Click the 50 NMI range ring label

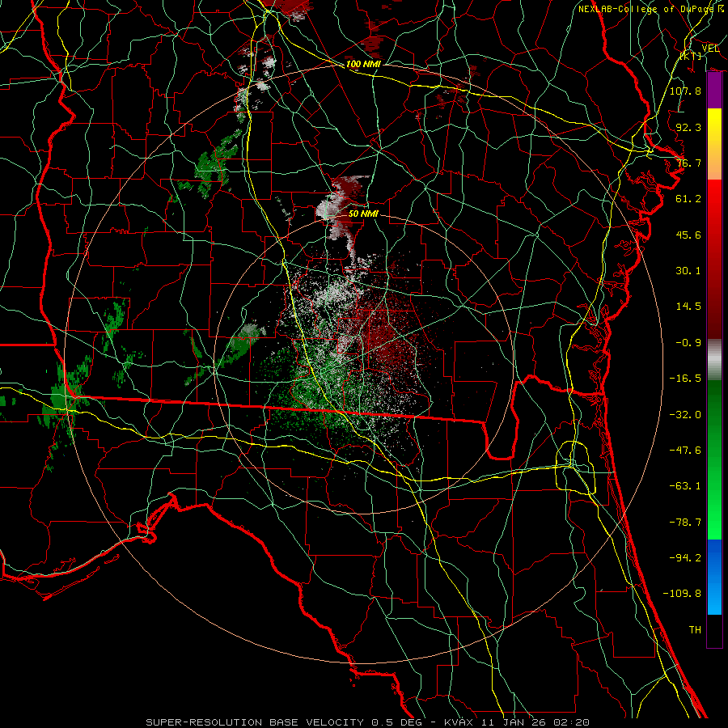click(363, 214)
